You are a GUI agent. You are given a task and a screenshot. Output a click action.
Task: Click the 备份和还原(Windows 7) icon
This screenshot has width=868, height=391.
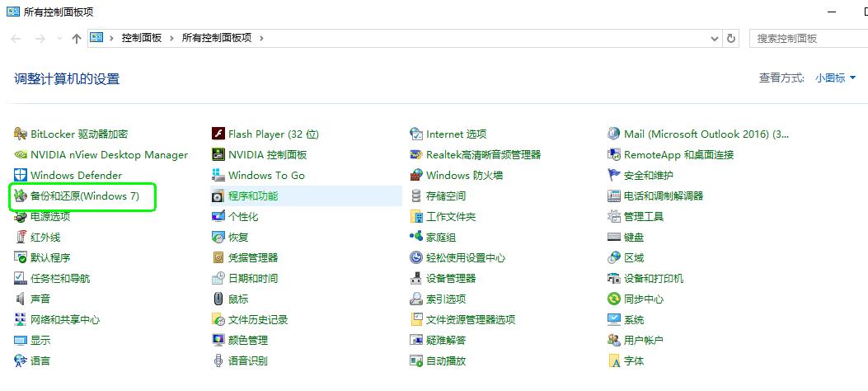(x=21, y=195)
